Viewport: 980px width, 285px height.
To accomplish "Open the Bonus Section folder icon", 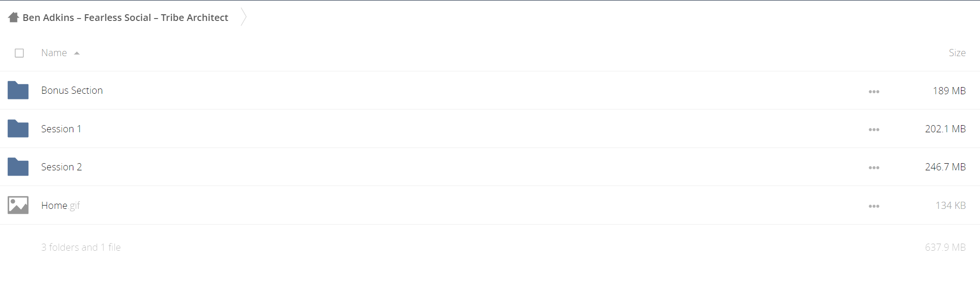I will pos(18,90).
